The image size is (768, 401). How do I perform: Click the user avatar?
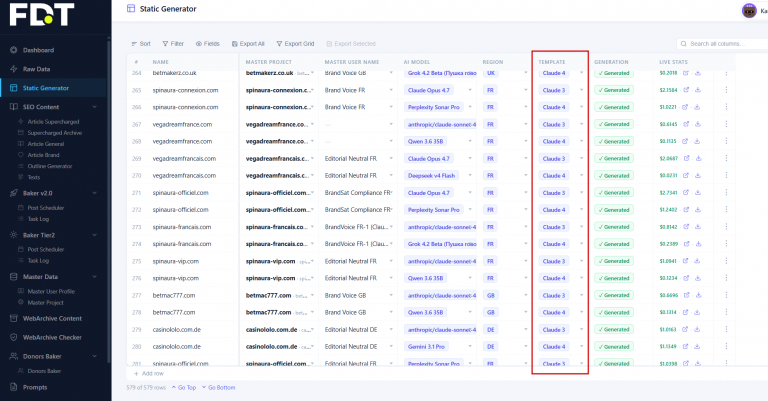coord(749,10)
